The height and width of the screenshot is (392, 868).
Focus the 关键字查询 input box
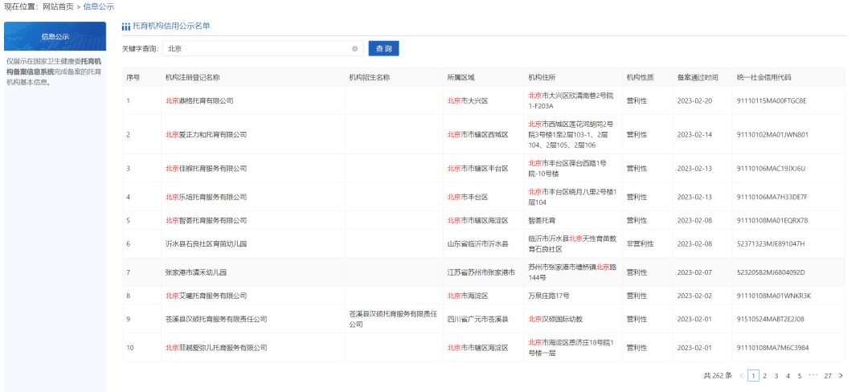point(257,49)
